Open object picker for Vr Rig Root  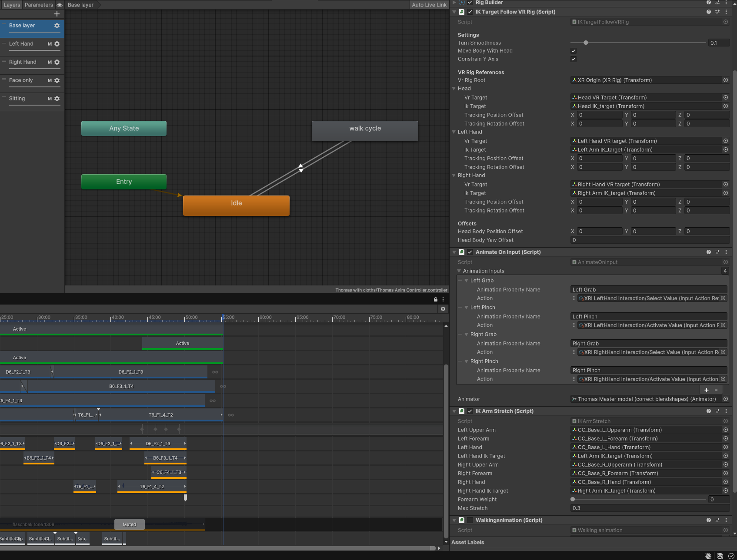pos(726,80)
